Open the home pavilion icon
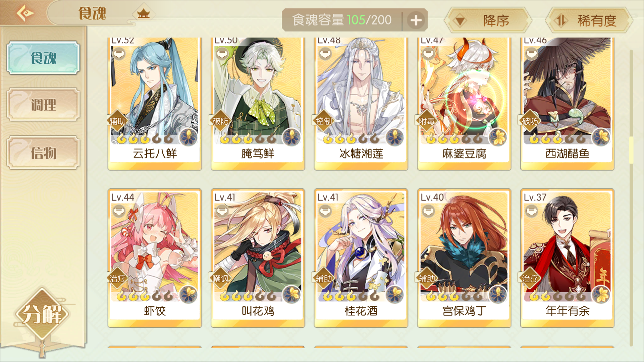The image size is (644, 362). pyautogui.click(x=144, y=14)
